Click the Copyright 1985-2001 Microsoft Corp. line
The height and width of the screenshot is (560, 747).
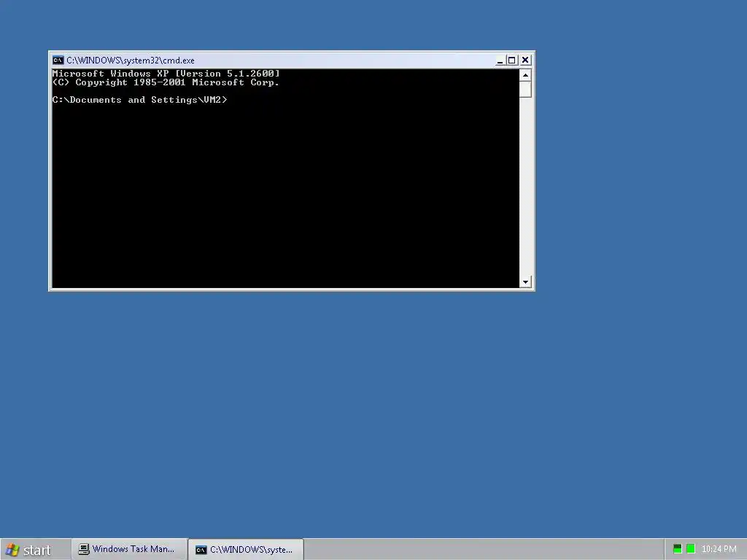click(x=166, y=82)
